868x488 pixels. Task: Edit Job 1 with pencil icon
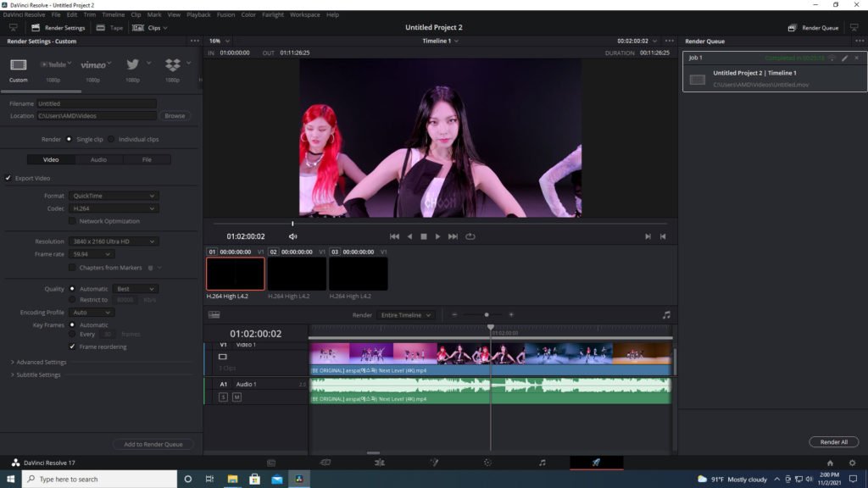point(844,58)
